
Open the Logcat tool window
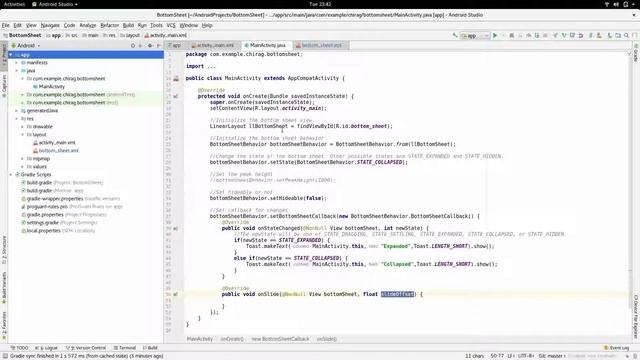(46, 348)
